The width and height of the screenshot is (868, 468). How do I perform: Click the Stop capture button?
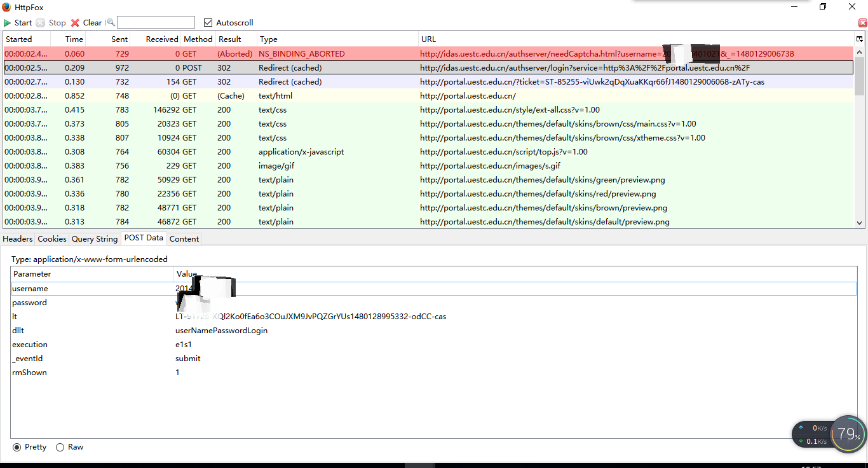click(x=51, y=22)
